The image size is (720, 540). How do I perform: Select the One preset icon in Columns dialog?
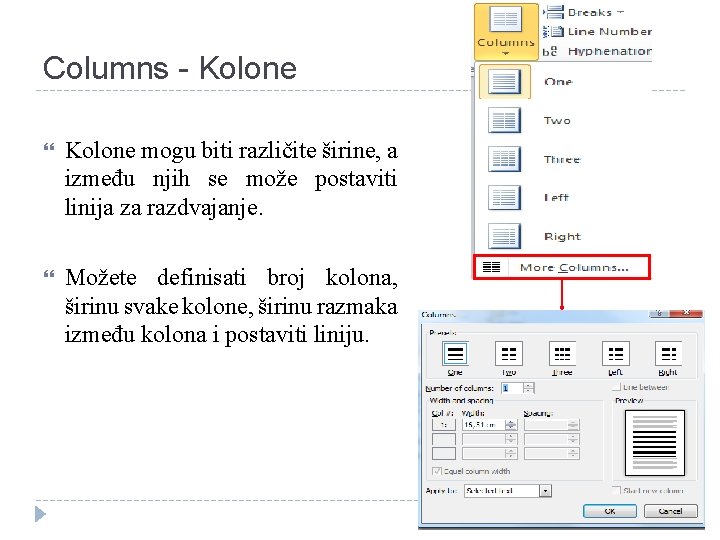tap(455, 354)
